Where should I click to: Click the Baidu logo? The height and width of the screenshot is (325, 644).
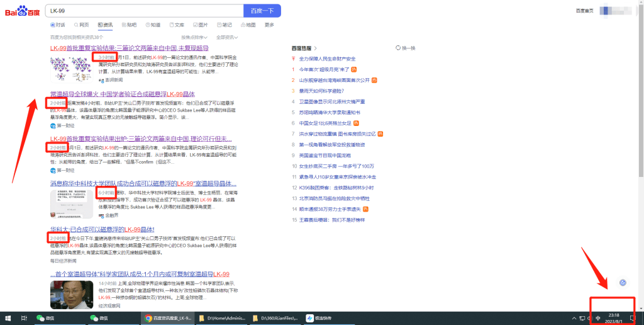point(22,11)
